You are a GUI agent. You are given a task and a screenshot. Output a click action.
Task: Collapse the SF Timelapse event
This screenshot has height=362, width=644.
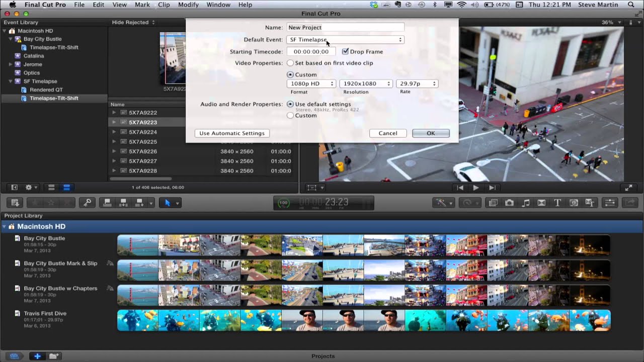pos(11,81)
